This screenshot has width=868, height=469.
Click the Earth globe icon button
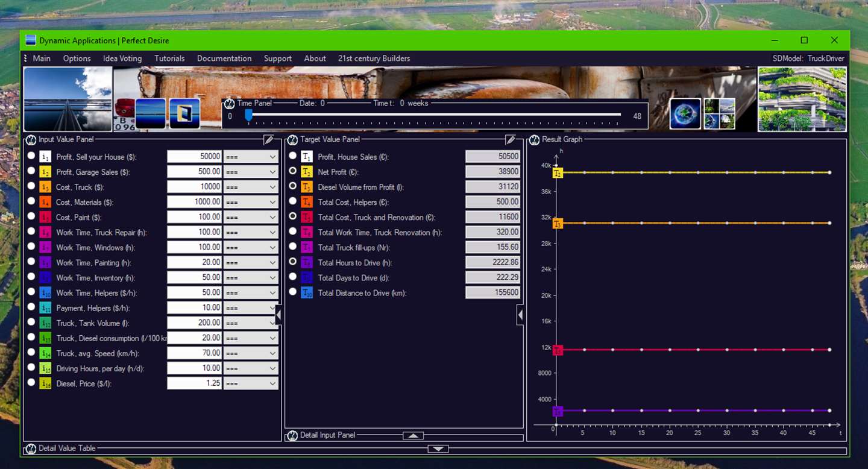[x=686, y=113]
